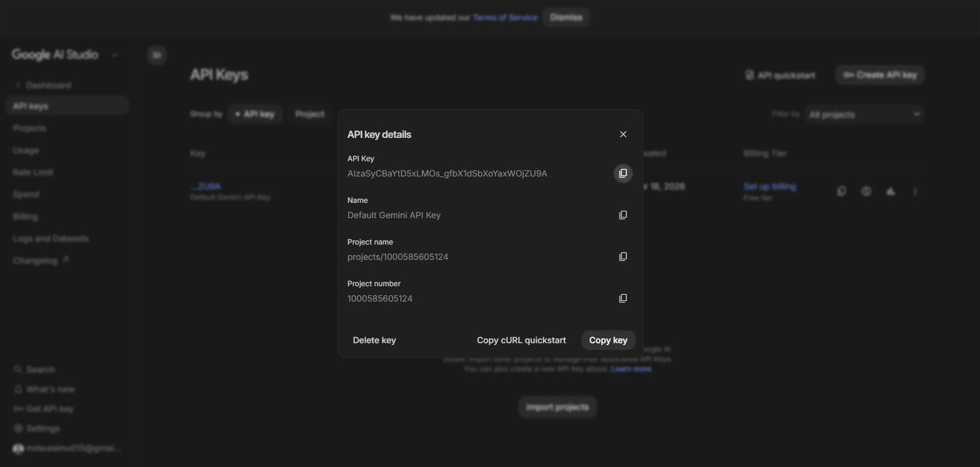Open the Learn more link
Viewport: 980px width, 467px height.
point(631,369)
